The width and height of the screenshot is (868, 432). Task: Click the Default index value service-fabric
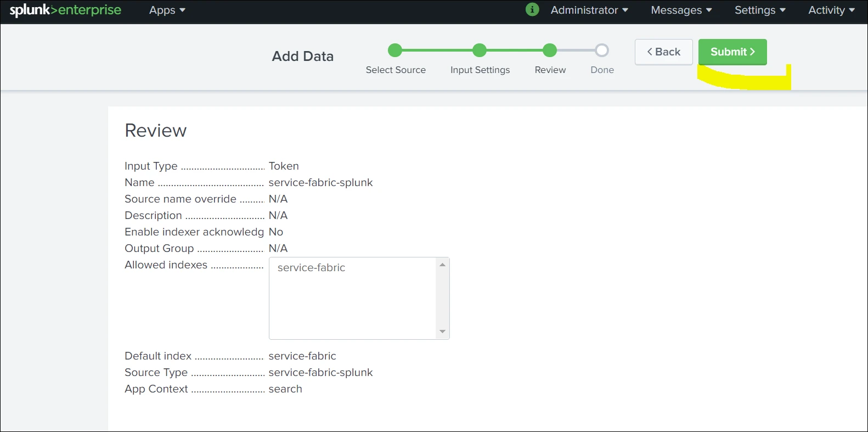coord(302,356)
